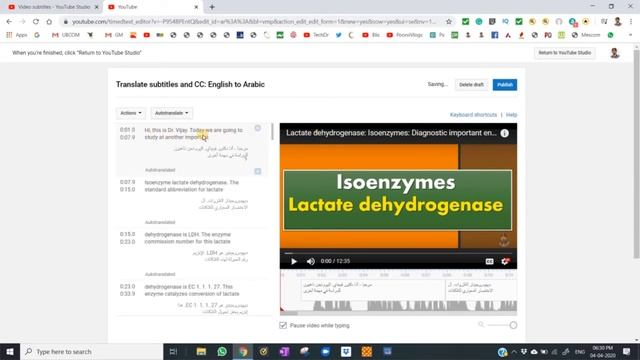
Task: Open Keyboard shortcuts link
Action: (x=473, y=115)
